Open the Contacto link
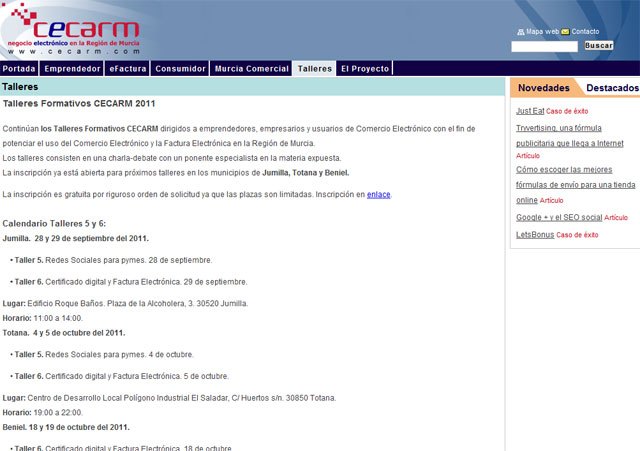 coord(586,32)
